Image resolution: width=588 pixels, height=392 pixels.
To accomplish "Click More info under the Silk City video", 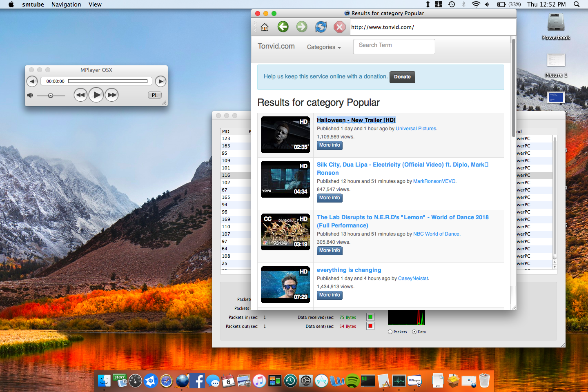I will coord(330,198).
